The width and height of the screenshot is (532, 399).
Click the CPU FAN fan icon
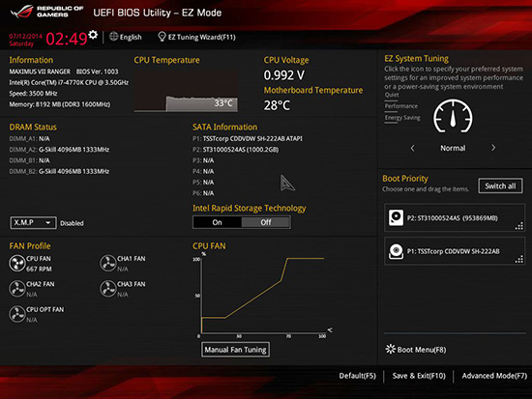(x=17, y=264)
